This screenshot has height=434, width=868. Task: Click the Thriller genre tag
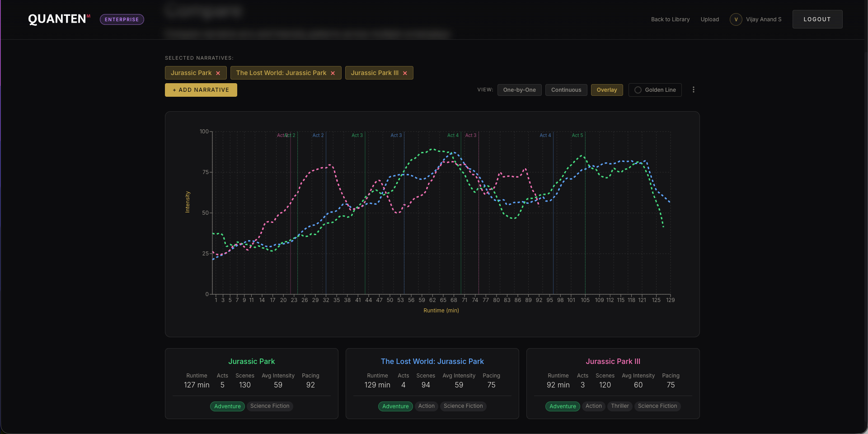coord(619,406)
